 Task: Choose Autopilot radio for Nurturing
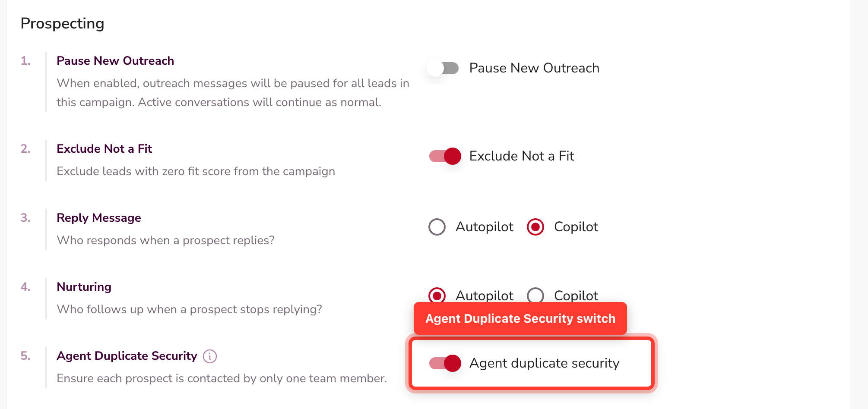tap(437, 296)
